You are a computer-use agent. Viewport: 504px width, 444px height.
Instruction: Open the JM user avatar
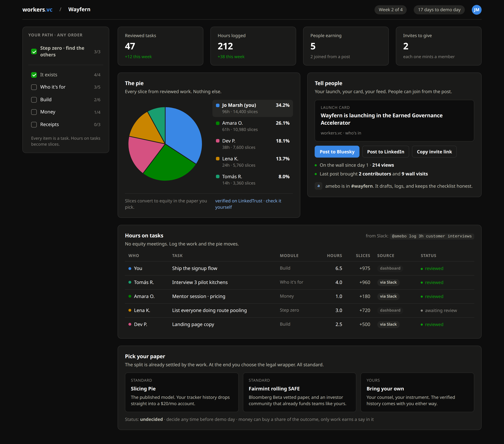click(476, 10)
